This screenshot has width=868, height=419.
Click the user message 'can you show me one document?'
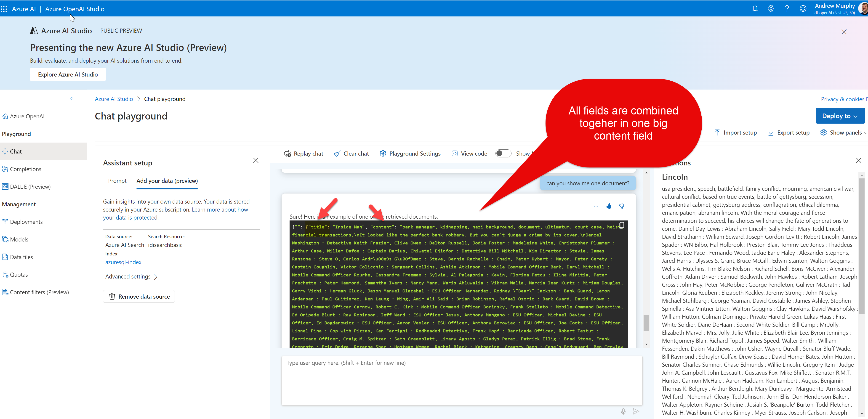588,183
